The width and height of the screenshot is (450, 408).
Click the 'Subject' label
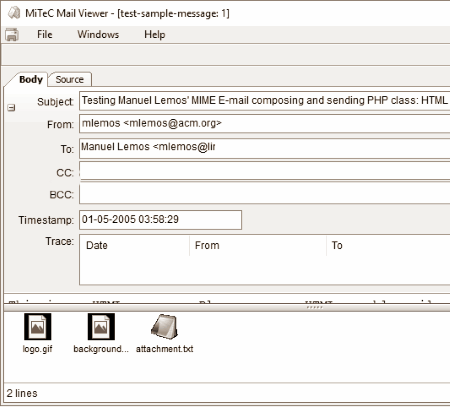(x=55, y=102)
